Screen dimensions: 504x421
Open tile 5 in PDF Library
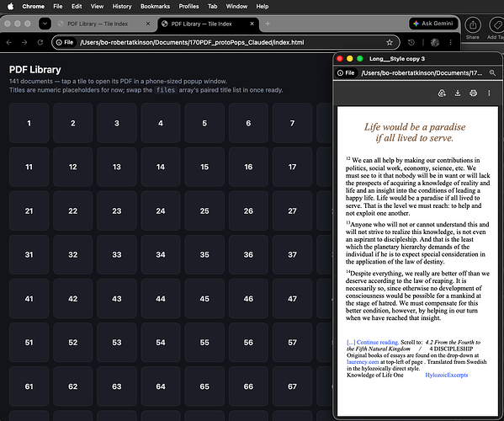pos(204,123)
